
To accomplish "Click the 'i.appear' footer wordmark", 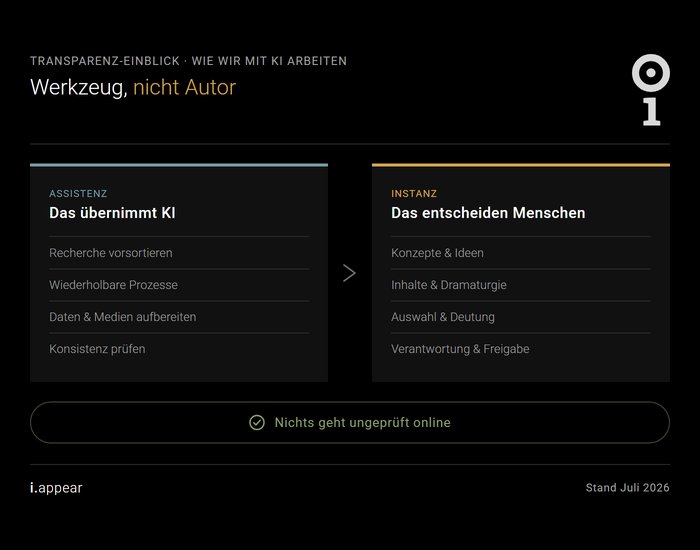I will pos(56,488).
